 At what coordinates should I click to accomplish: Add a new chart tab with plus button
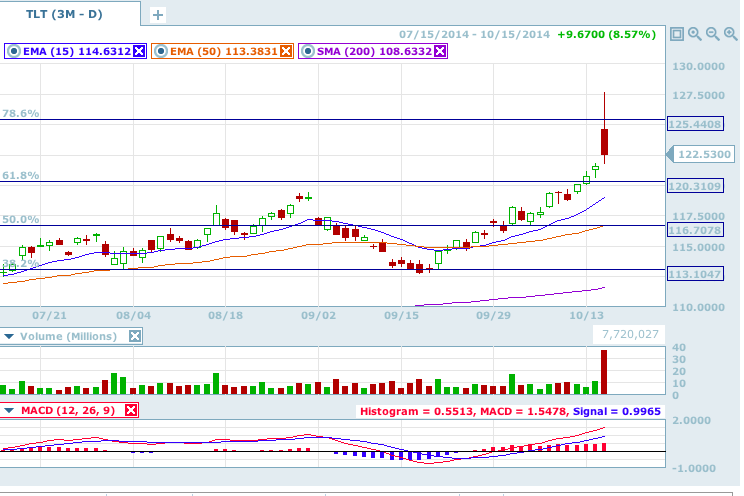(158, 15)
